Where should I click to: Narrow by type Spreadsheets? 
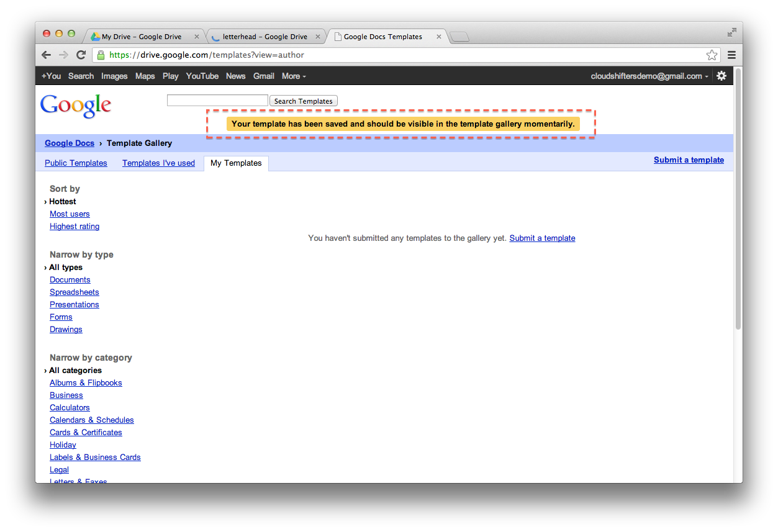click(75, 292)
